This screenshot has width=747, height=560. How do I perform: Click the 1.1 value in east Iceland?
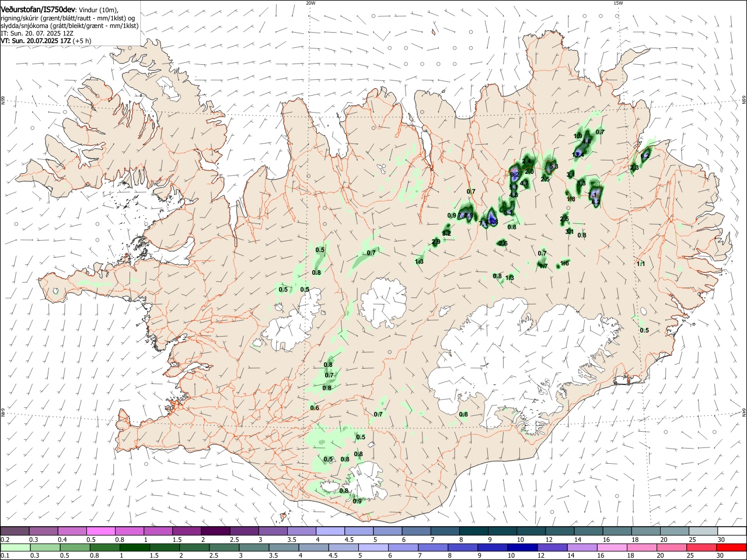(x=640, y=264)
